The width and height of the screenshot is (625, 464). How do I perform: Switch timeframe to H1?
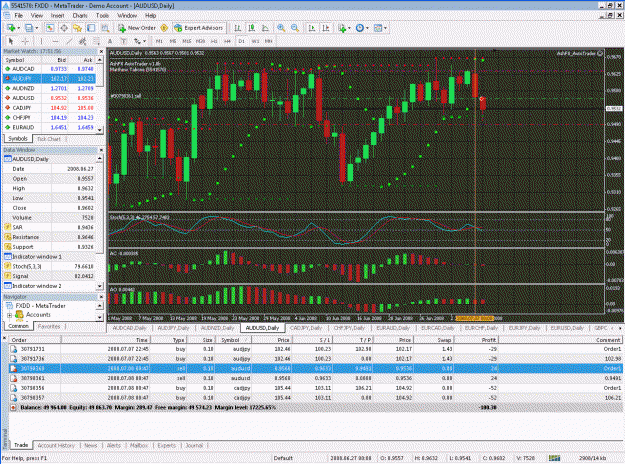214,41
